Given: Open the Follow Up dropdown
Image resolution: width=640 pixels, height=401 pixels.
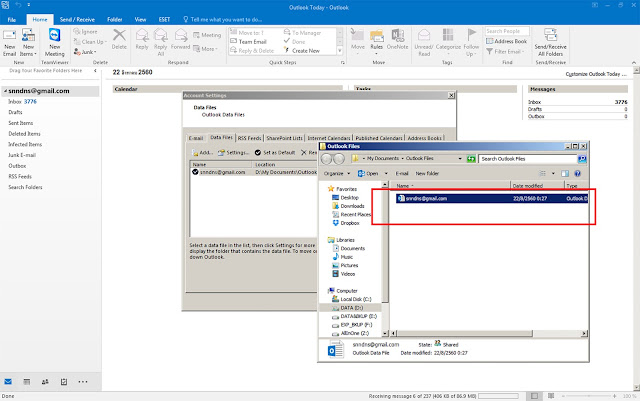Looking at the screenshot, I should point(471,42).
